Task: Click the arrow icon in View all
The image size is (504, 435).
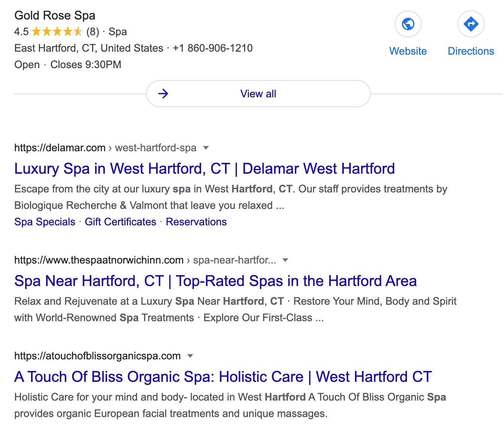Action: pos(163,94)
